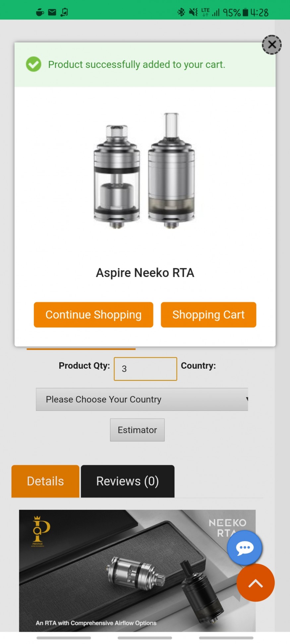
Task: Tap the scroll-to-top arrow button
Action: click(256, 583)
